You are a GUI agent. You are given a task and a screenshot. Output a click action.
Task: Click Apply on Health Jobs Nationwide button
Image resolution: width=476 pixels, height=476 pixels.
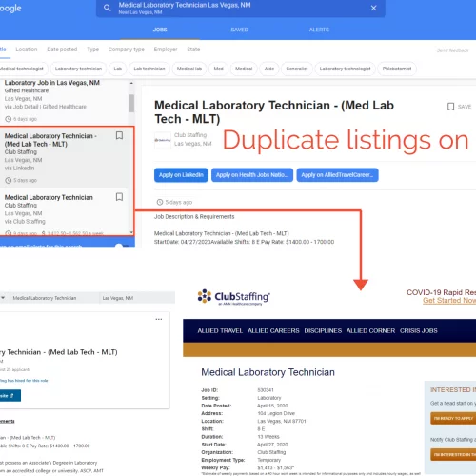(x=252, y=175)
